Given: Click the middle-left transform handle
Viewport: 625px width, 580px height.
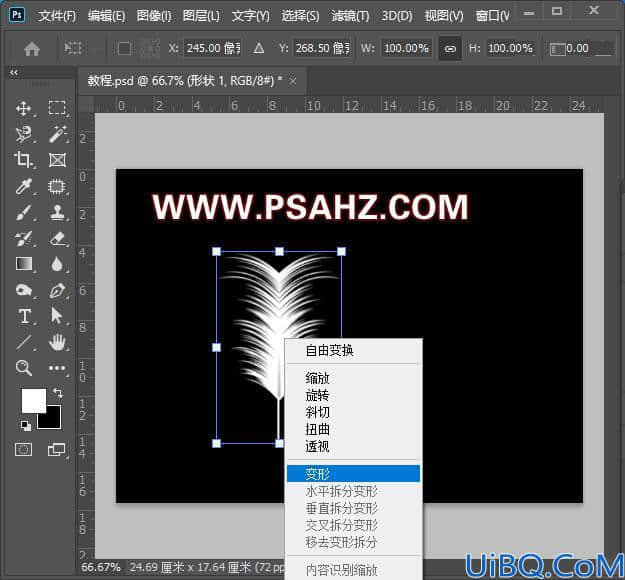Looking at the screenshot, I should coord(216,348).
